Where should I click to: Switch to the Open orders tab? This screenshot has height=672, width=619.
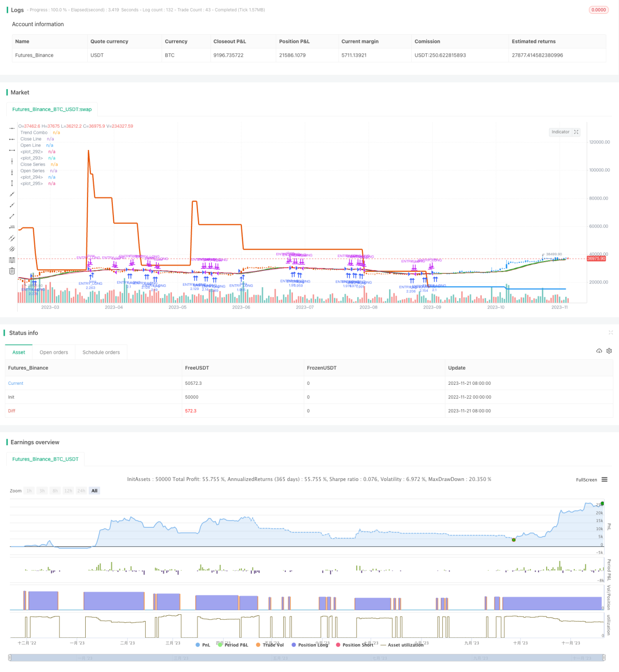[x=54, y=352]
